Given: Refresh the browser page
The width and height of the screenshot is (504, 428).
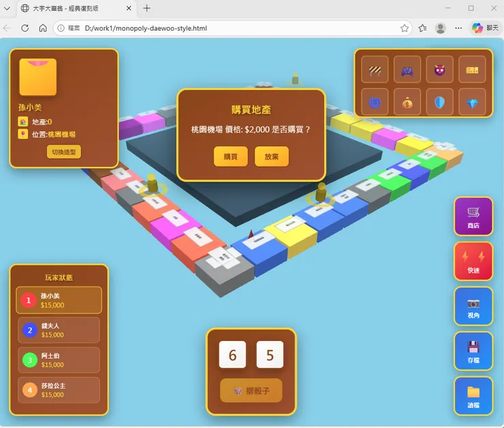Looking at the screenshot, I should (25, 29).
